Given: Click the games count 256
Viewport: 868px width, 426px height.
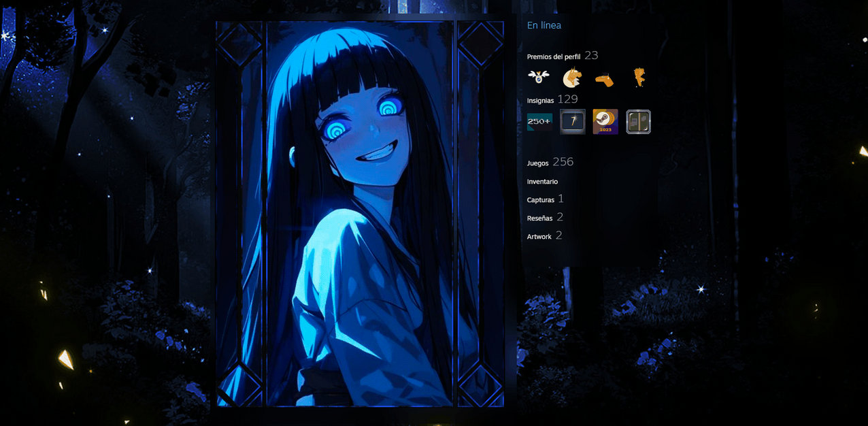Looking at the screenshot, I should click(563, 162).
